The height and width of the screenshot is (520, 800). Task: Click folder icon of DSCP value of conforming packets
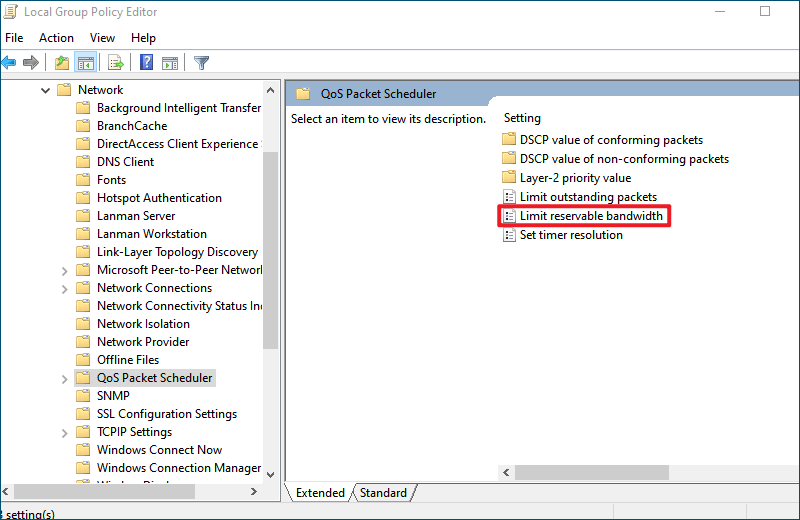509,139
